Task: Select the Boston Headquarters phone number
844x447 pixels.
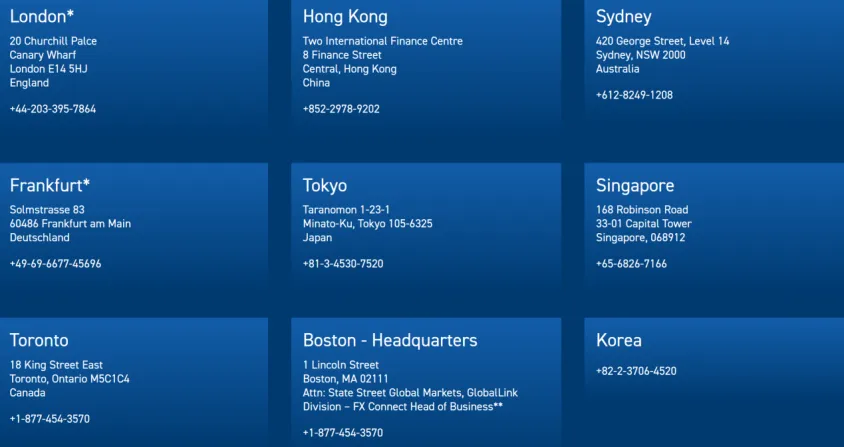Action: [x=343, y=432]
